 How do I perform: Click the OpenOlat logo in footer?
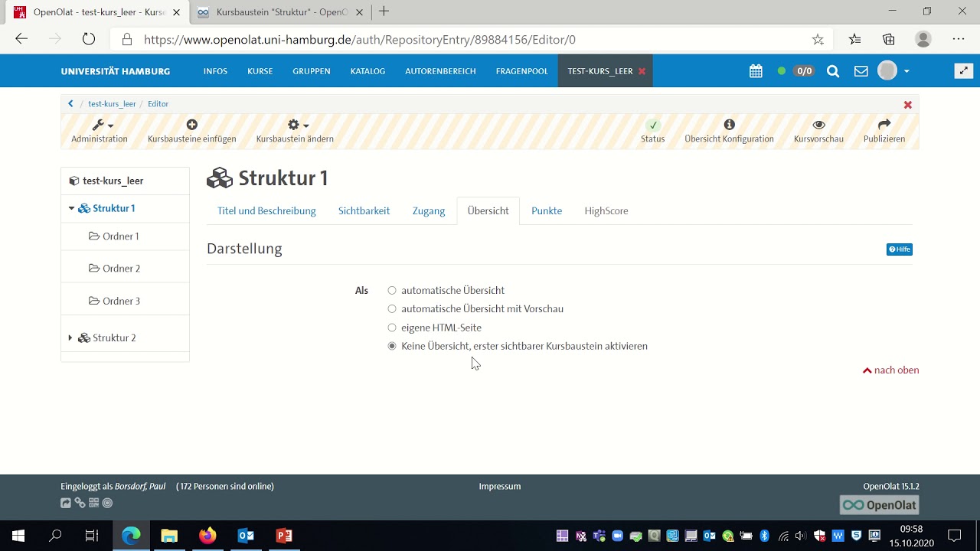[879, 505]
